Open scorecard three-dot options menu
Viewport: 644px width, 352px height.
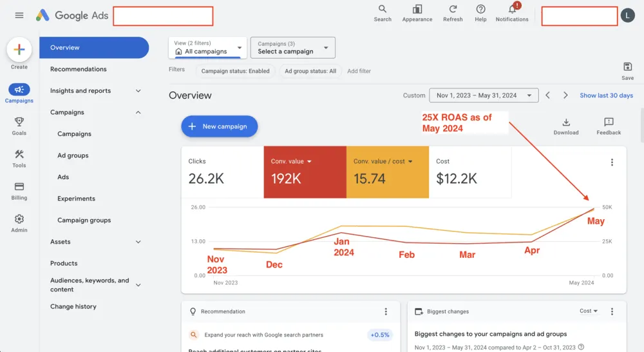click(x=612, y=162)
